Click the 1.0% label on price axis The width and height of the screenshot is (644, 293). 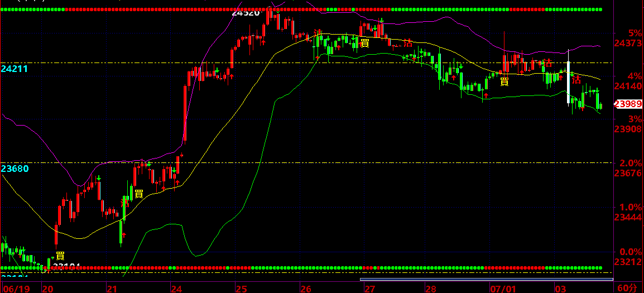pyautogui.click(x=631, y=206)
